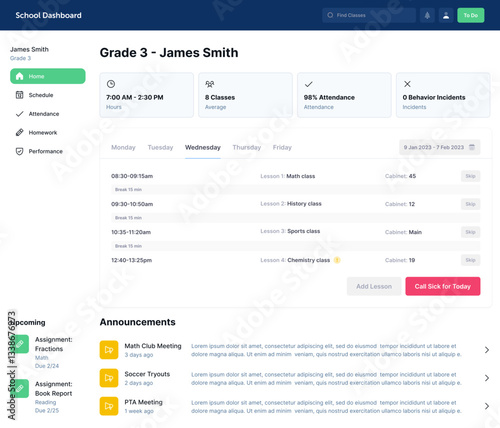Click the search magnifier icon
This screenshot has height=428, width=500.
point(330,15)
